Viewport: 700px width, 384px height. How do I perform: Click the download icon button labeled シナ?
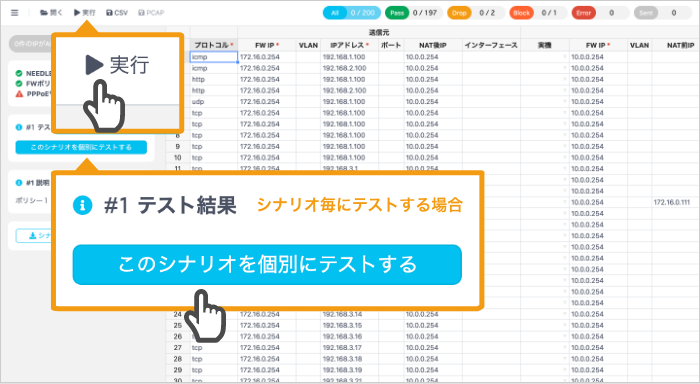click(34, 236)
